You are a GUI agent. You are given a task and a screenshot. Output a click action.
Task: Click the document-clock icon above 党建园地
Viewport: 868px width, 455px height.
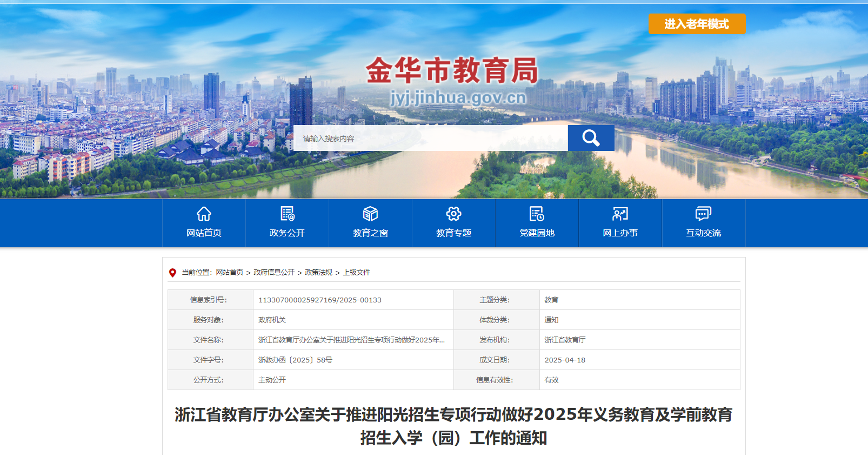tap(537, 214)
